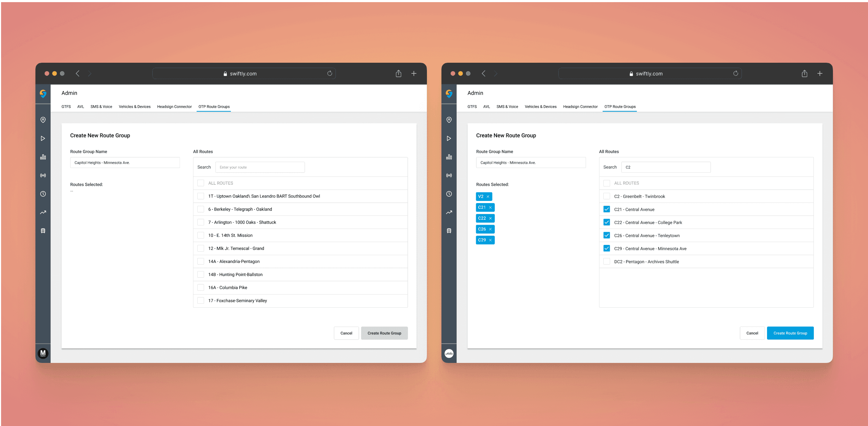Check the 14A - Alexandria-Pentagon route
Screen dimensions: 868x426
(x=201, y=262)
